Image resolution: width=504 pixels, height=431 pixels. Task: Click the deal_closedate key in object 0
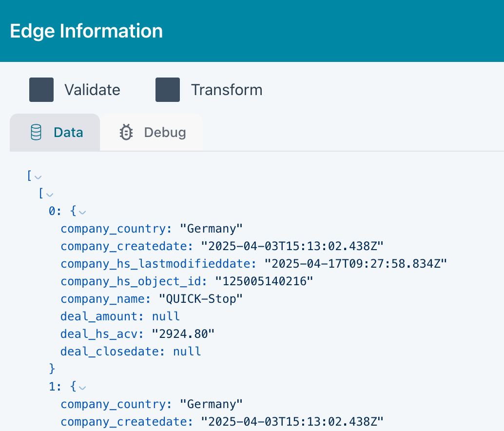coord(113,352)
